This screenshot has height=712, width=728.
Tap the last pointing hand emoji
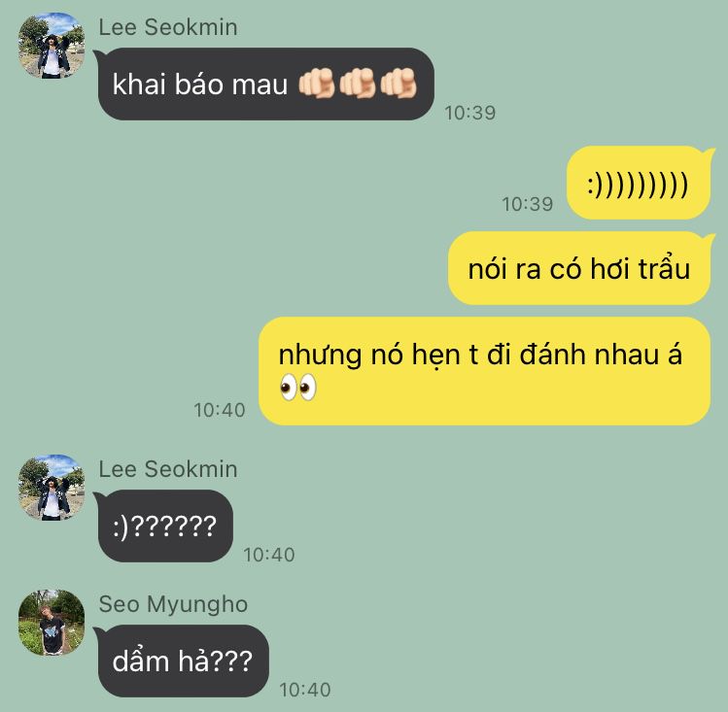click(399, 84)
